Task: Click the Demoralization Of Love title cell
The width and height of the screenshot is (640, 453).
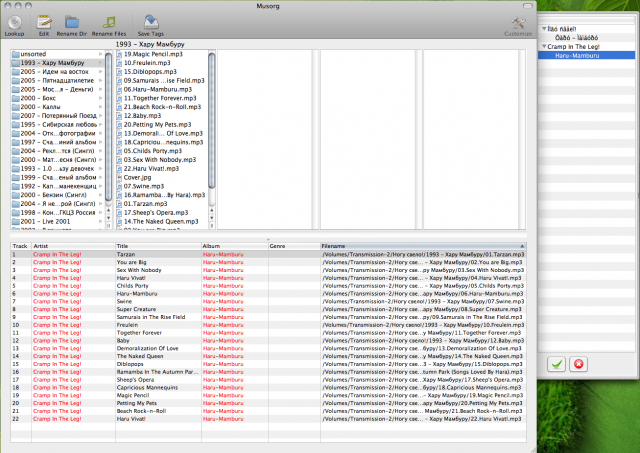Action: [158, 348]
